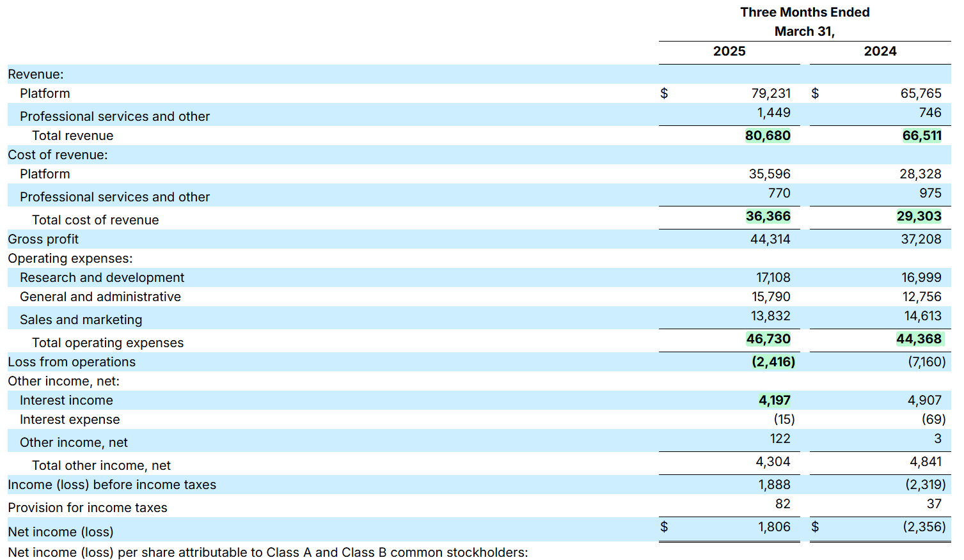Select the Research and development label
This screenshot has width=964, height=560.
click(102, 277)
